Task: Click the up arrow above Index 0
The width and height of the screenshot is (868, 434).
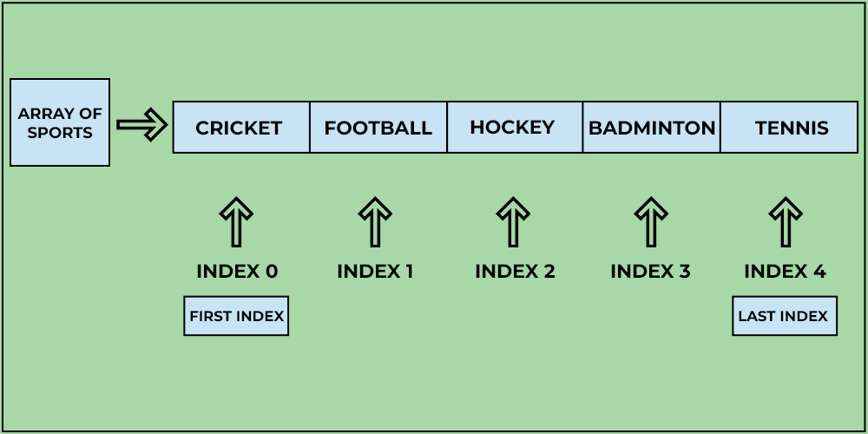Action: click(236, 222)
